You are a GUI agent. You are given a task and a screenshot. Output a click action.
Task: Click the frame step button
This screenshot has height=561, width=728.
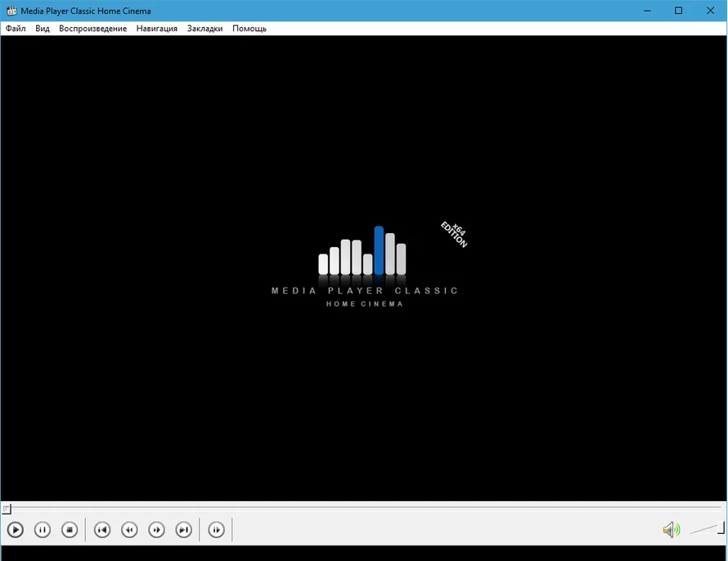click(x=216, y=530)
